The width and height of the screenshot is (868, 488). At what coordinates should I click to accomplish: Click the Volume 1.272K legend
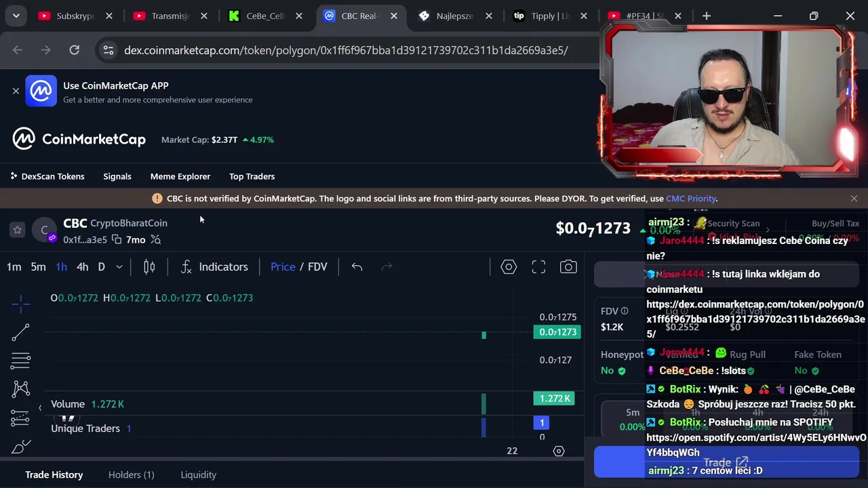[x=87, y=404]
